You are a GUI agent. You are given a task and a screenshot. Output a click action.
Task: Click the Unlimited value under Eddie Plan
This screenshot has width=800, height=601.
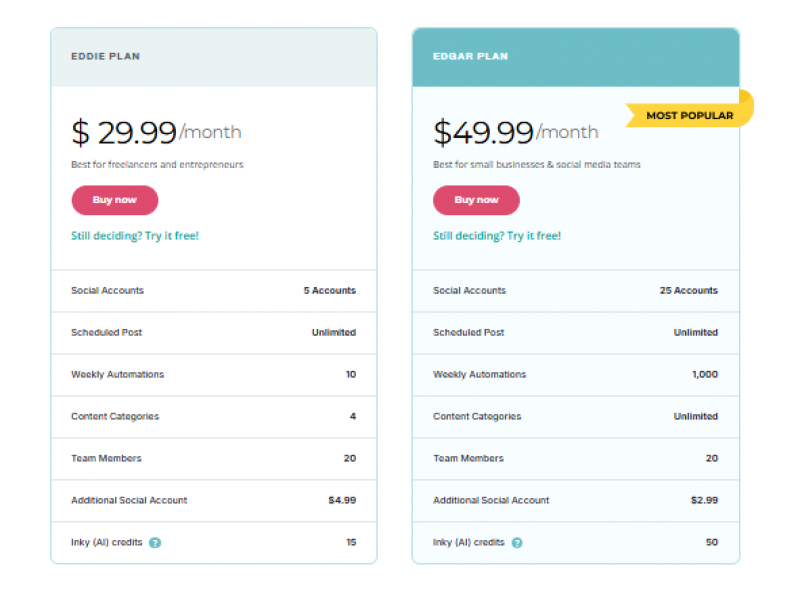click(334, 333)
